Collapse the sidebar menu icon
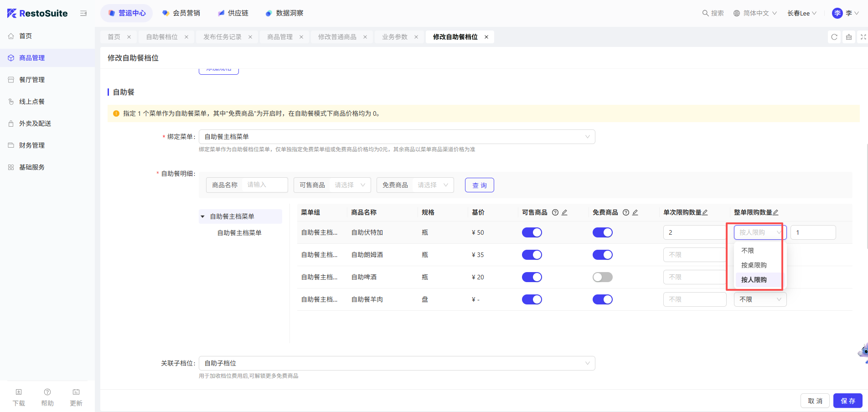The height and width of the screenshot is (412, 868). click(83, 13)
